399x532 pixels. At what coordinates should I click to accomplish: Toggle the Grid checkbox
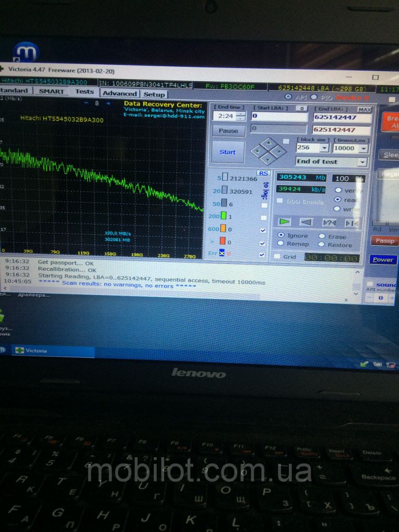click(x=277, y=257)
